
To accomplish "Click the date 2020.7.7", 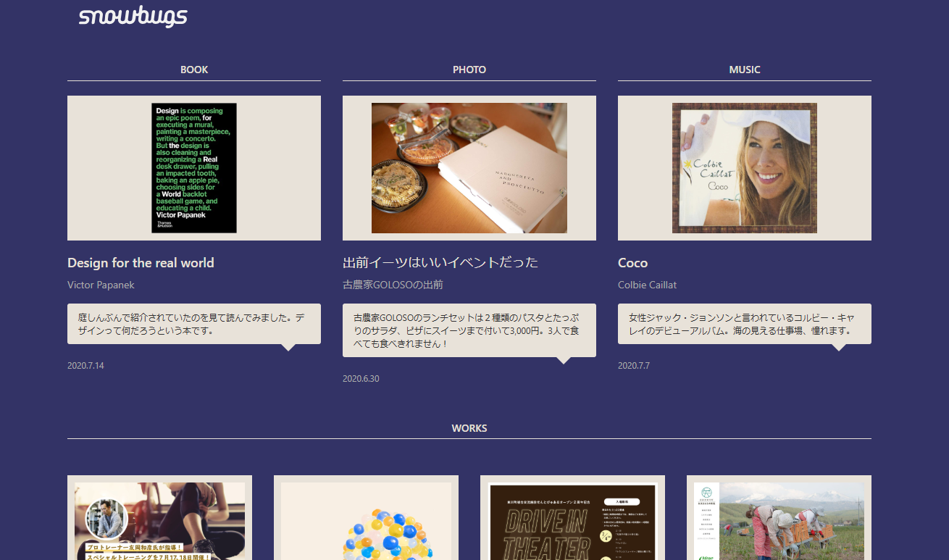I will coord(634,366).
